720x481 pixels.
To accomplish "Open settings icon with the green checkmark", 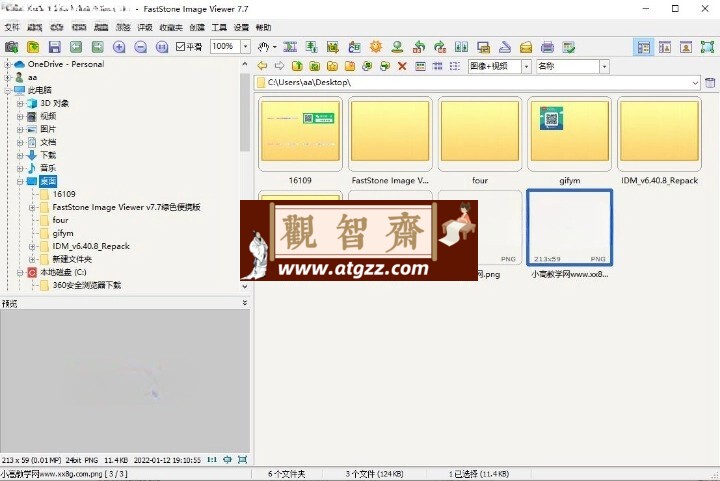I will [569, 47].
